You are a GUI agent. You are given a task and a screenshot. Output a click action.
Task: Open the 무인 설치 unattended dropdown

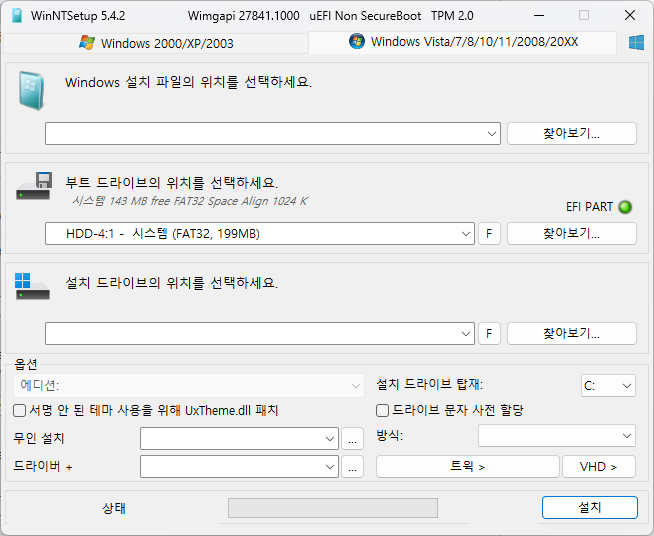click(x=239, y=438)
